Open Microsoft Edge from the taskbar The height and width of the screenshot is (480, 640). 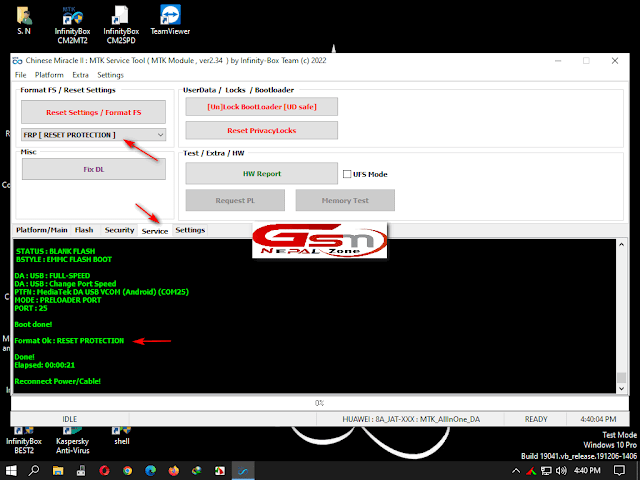point(151,471)
